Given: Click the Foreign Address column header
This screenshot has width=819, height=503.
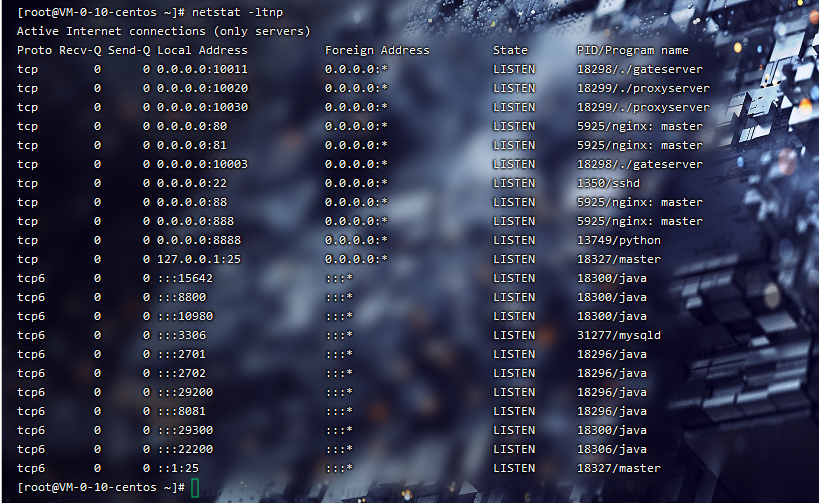Looking at the screenshot, I should pyautogui.click(x=377, y=50).
